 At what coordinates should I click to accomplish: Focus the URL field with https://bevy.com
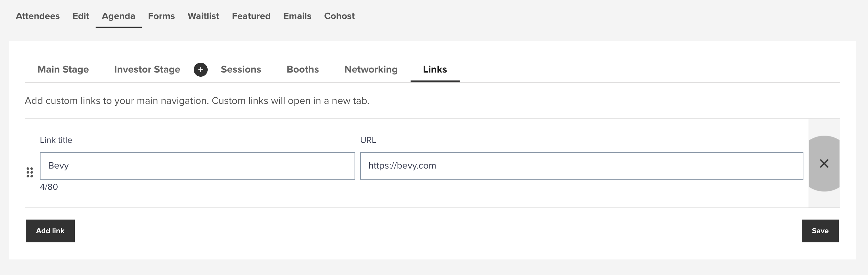(x=581, y=166)
